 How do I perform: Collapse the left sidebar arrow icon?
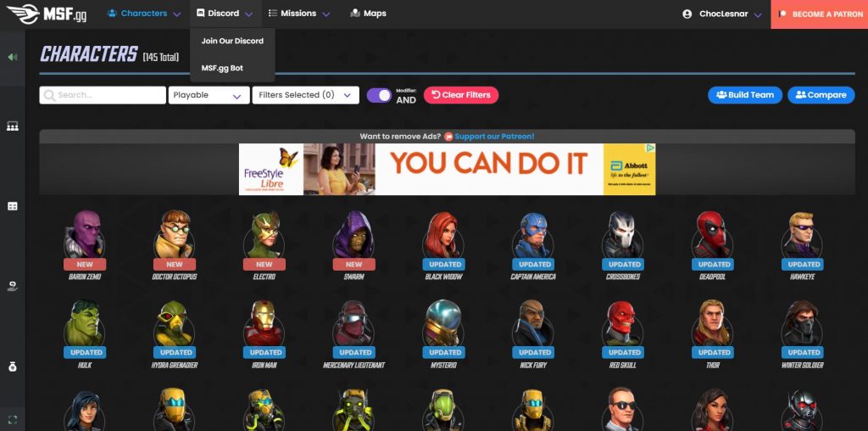(12, 57)
